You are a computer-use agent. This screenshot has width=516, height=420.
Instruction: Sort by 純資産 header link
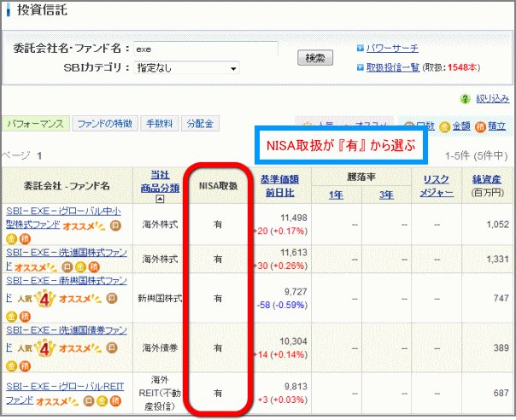pyautogui.click(x=487, y=179)
